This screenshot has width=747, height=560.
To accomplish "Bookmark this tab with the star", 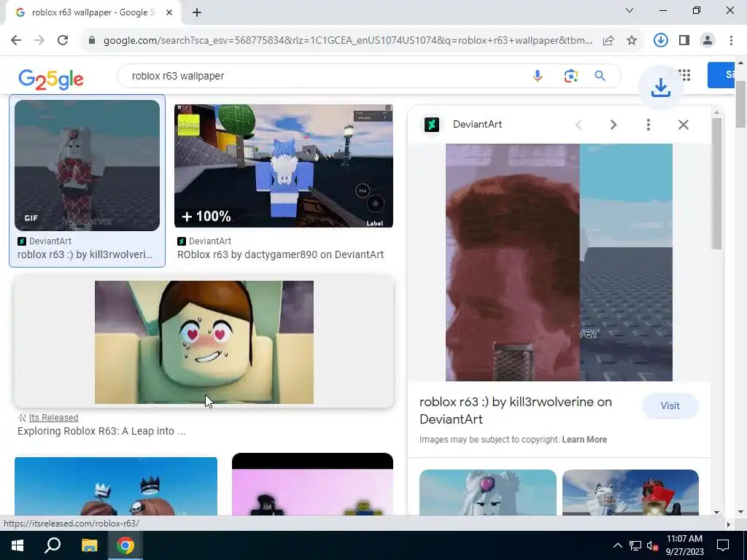I will click(632, 41).
